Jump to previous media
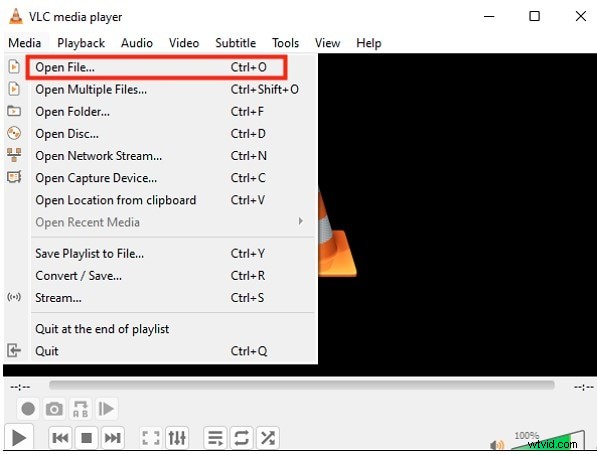This screenshot has height=454, width=597. pos(60,438)
